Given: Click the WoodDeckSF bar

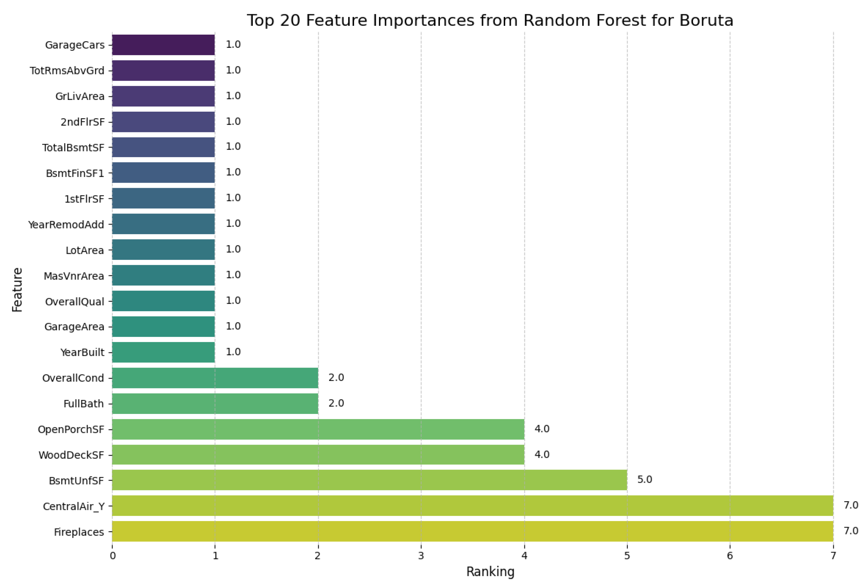Looking at the screenshot, I should click(318, 454).
